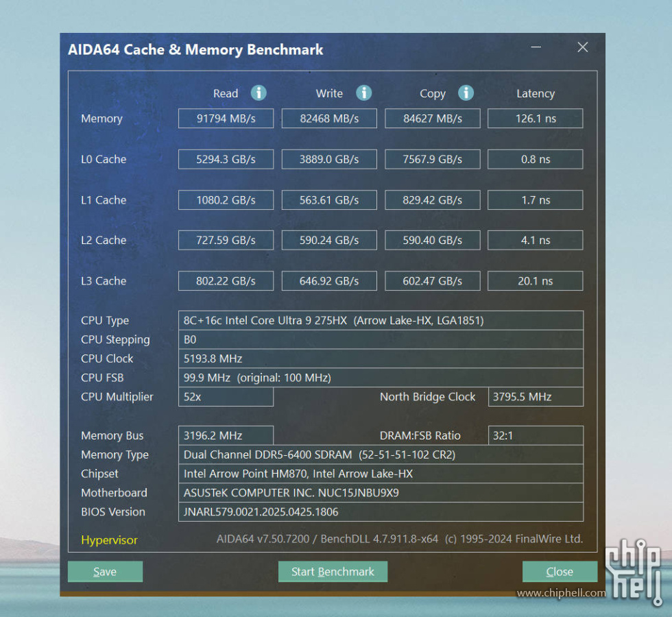The height and width of the screenshot is (617, 672).
Task: Click the Memory Bus value 3196.2 MHz
Action: (226, 435)
